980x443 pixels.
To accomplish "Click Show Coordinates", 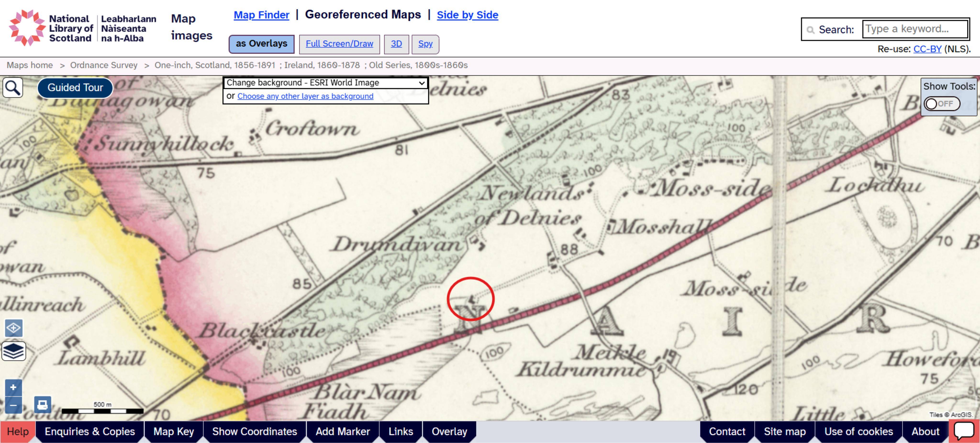I will tap(255, 431).
